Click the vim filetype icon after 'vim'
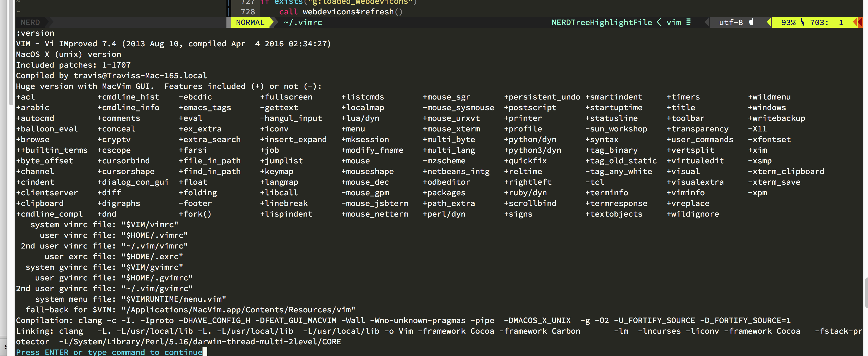Viewport: 868px width, 356px height. coord(688,22)
